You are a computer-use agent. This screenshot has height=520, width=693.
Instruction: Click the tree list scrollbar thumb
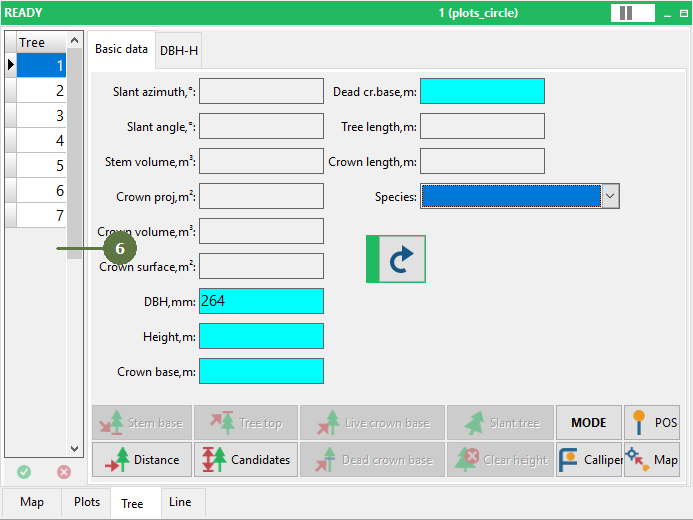point(74,153)
